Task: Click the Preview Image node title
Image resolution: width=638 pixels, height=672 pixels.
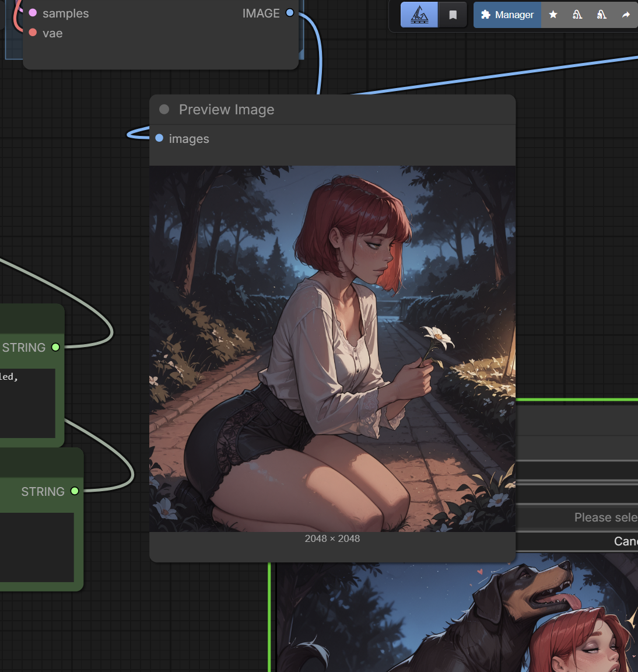Action: 226,110
